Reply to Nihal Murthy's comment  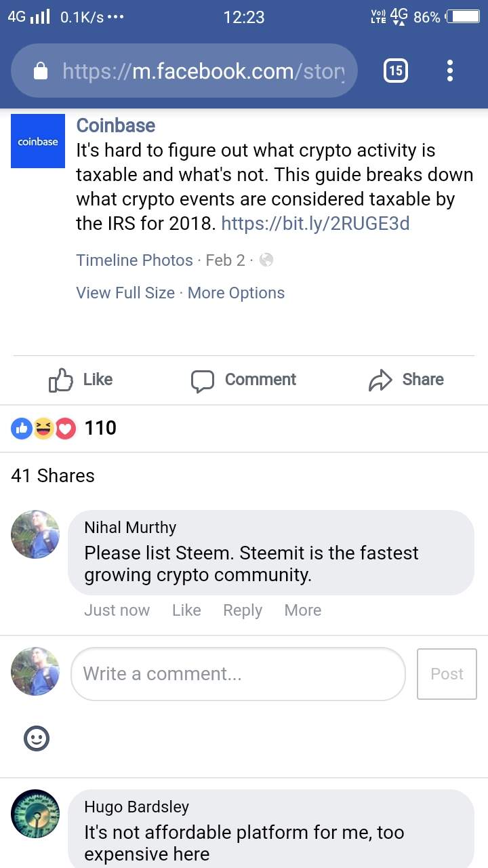243,610
